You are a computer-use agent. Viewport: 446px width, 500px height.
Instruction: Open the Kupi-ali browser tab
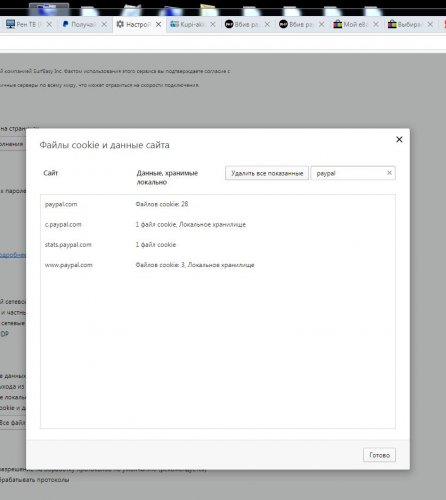(x=192, y=24)
